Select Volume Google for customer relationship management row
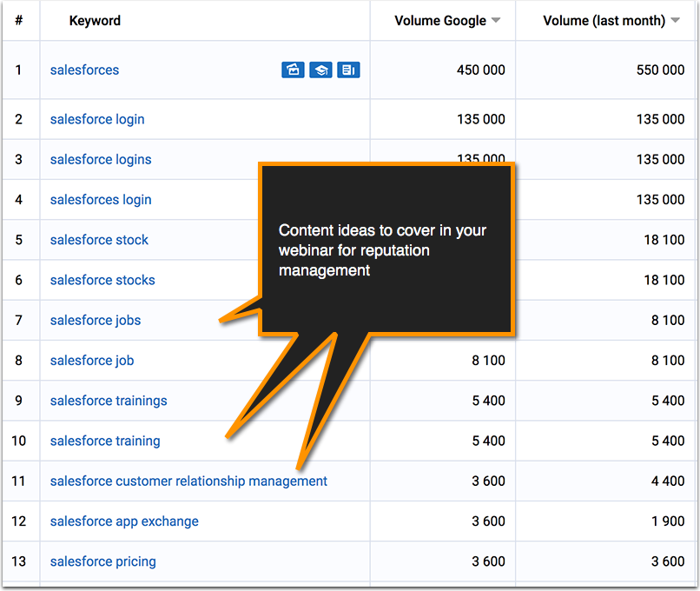This screenshot has width=700, height=591. pos(488,481)
